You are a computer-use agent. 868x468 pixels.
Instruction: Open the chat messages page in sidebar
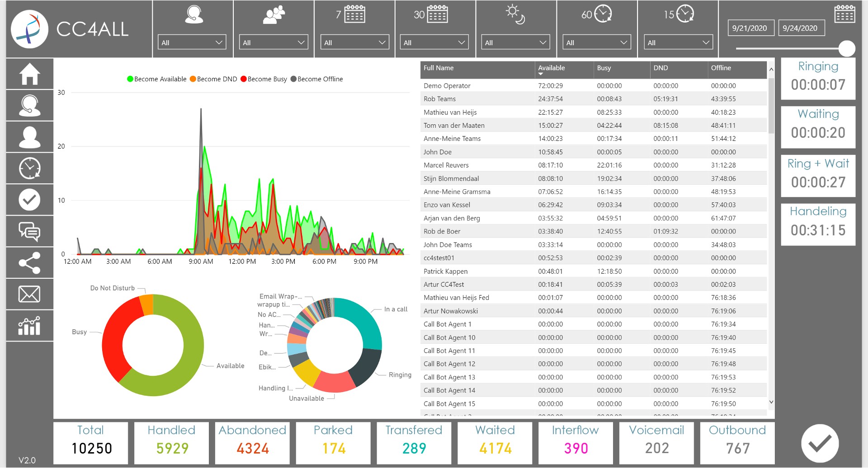[x=29, y=231]
